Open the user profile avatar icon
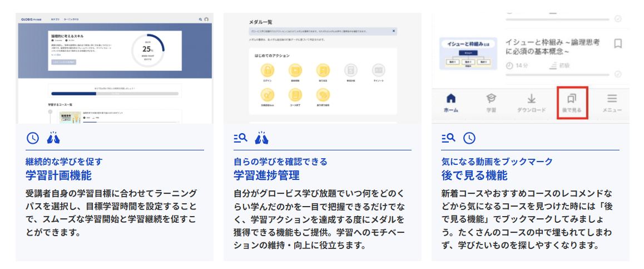This screenshot has width=644, height=269. (206, 19)
